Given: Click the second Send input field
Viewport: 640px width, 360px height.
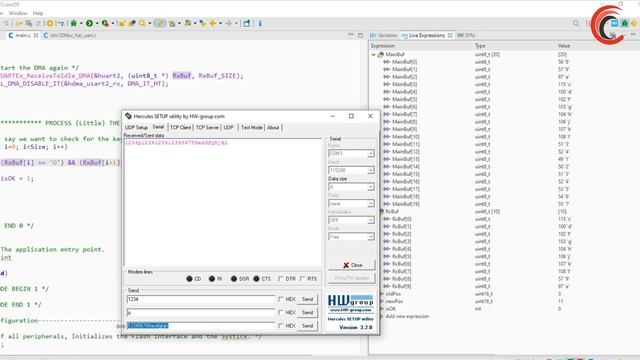Looking at the screenshot, I should [x=201, y=313].
